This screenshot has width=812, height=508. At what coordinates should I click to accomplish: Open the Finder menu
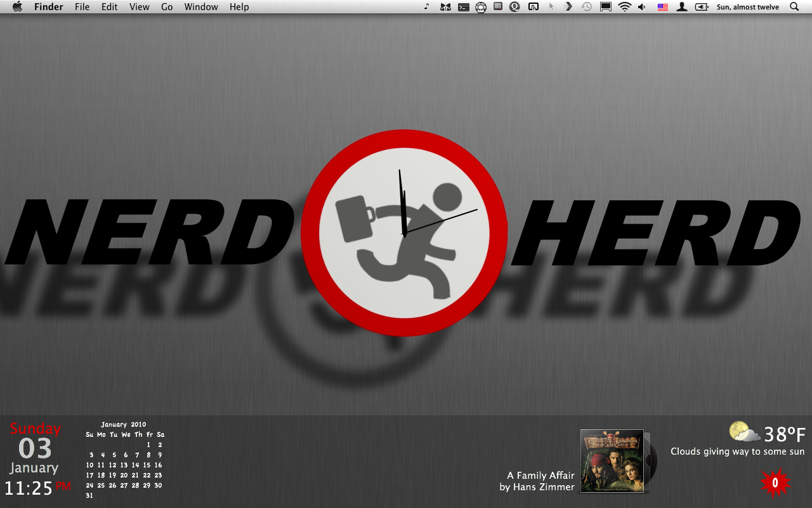point(49,7)
